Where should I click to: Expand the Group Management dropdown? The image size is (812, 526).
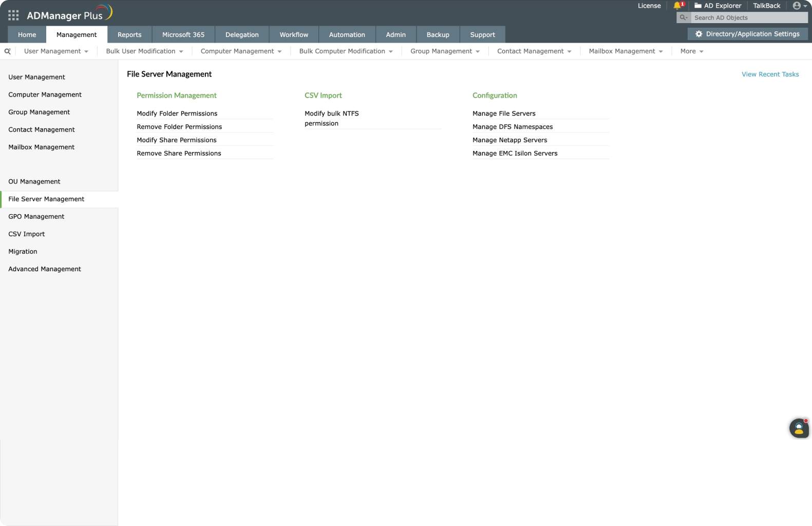pyautogui.click(x=445, y=51)
